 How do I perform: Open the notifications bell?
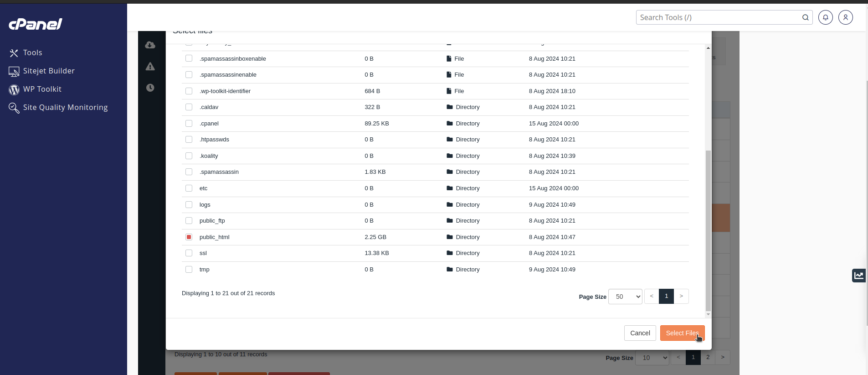[x=826, y=17]
